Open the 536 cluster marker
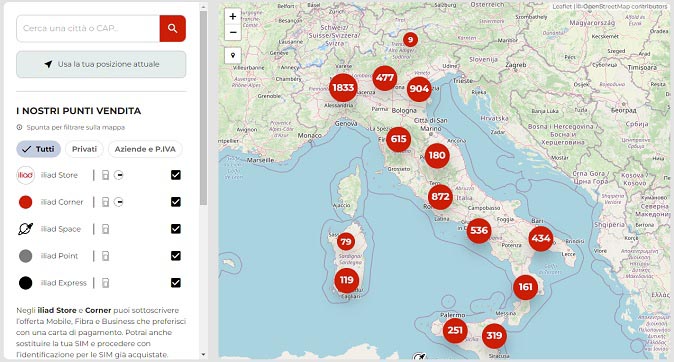Viewport: 674px width, 362px height. tap(479, 230)
